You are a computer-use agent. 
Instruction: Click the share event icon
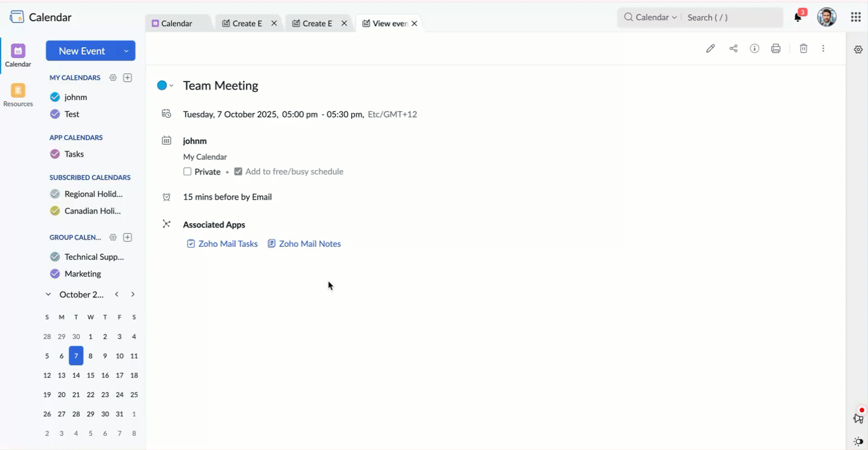click(733, 48)
